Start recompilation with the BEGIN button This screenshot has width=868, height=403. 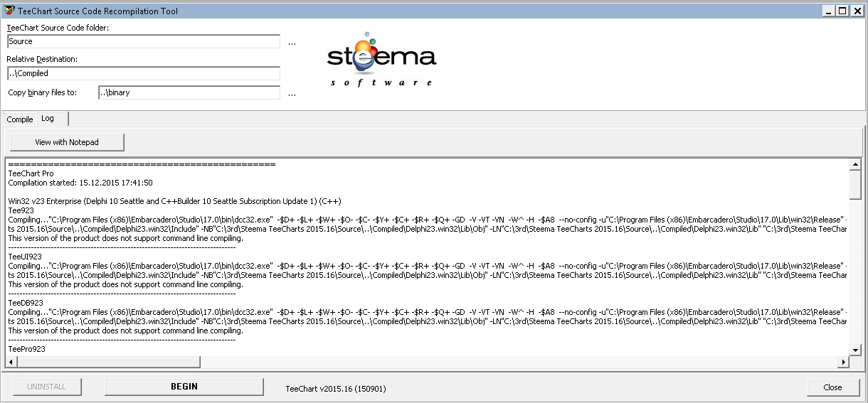click(184, 387)
